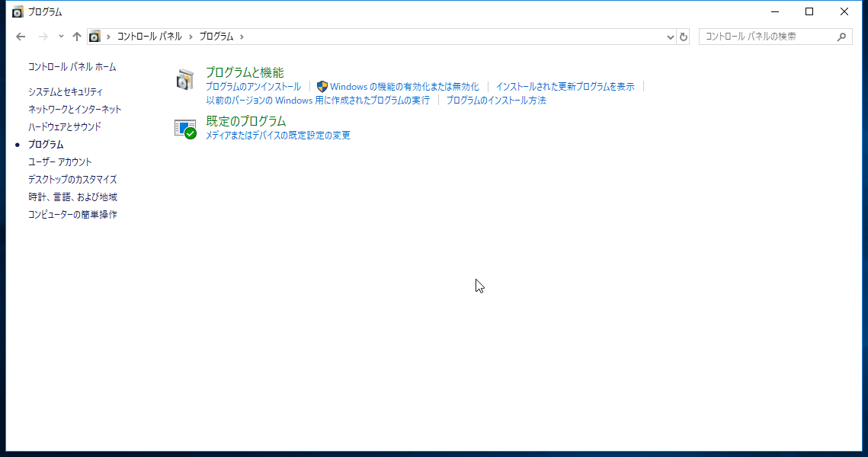
Task: Click the UAC shield icon beside Windows の機能
Action: coord(322,87)
